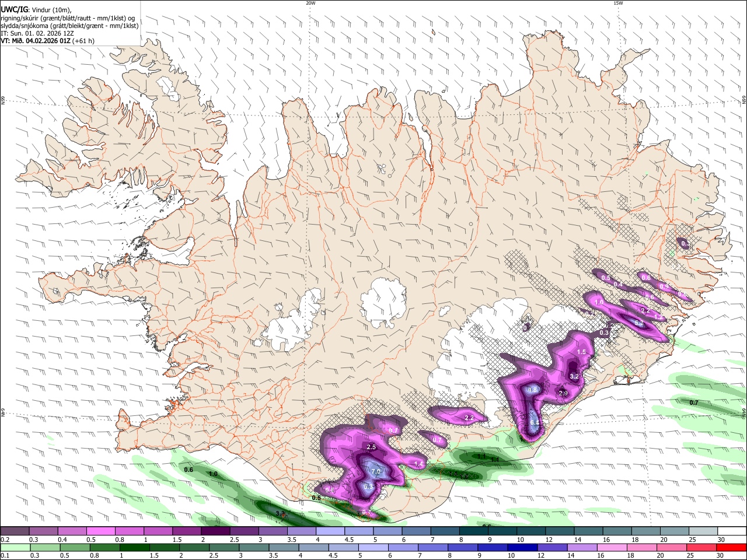Screen dimensions: 747x560
Task: Click the slydda/snjókoma legend description line
Action: point(69,26)
